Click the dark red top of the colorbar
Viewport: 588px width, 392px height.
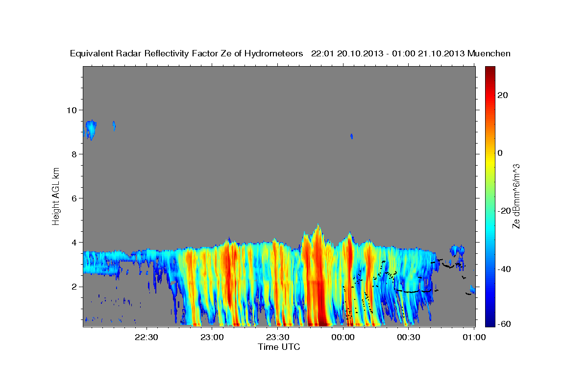[x=490, y=70]
